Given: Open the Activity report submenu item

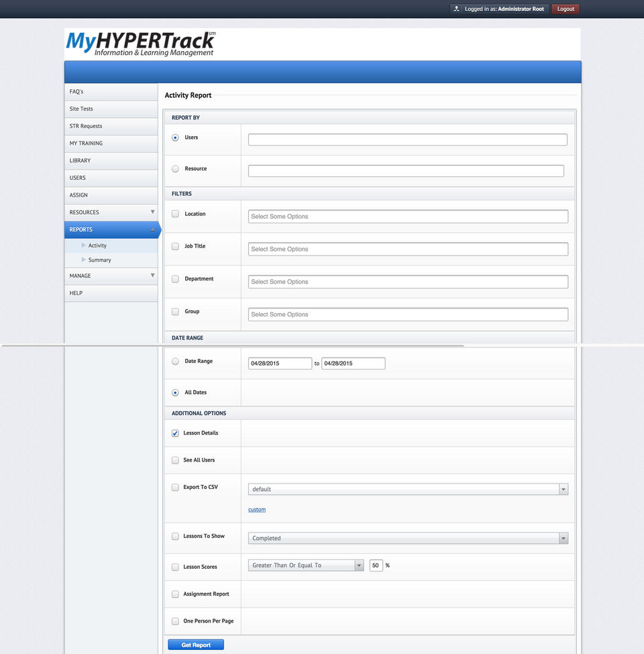Looking at the screenshot, I should pyautogui.click(x=111, y=246).
